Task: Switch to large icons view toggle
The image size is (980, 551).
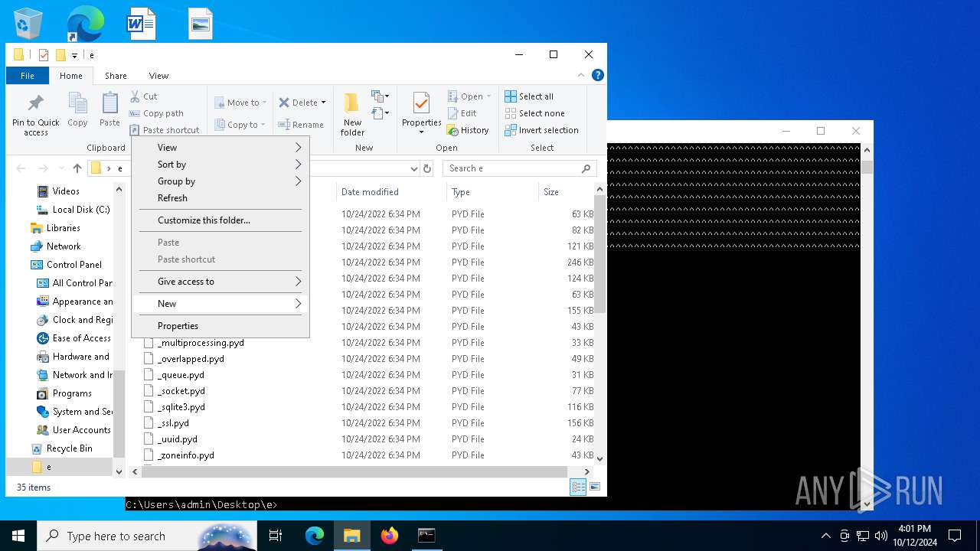Action: [595, 487]
